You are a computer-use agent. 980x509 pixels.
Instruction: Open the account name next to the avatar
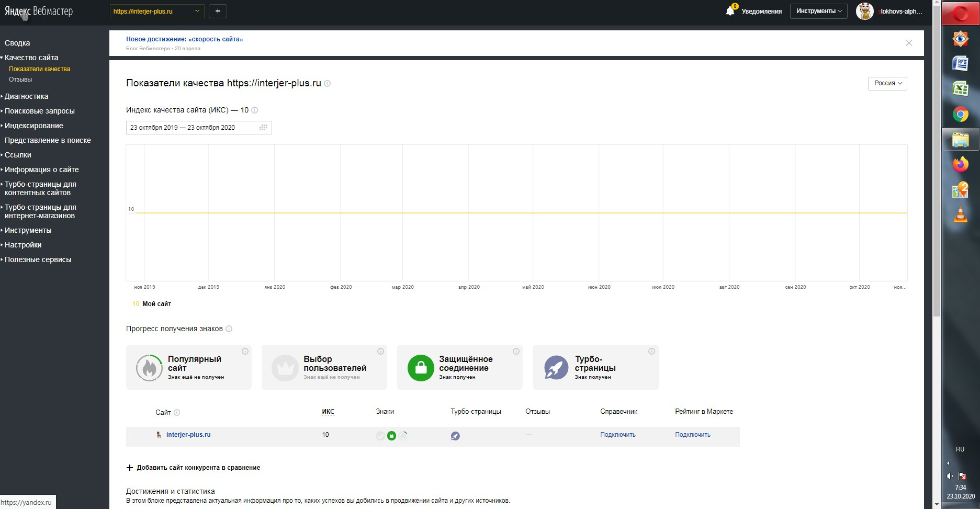(901, 12)
